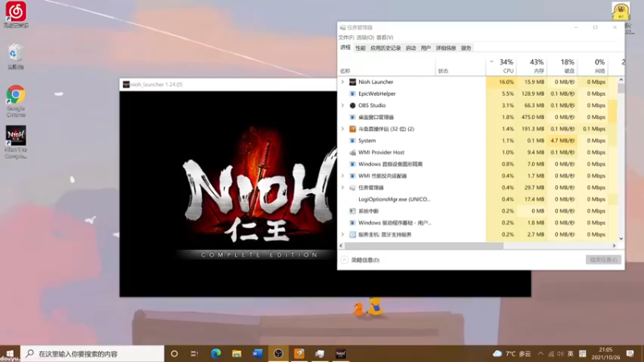Switch to the 服务 tab
644x362 pixels.
pyautogui.click(x=466, y=48)
